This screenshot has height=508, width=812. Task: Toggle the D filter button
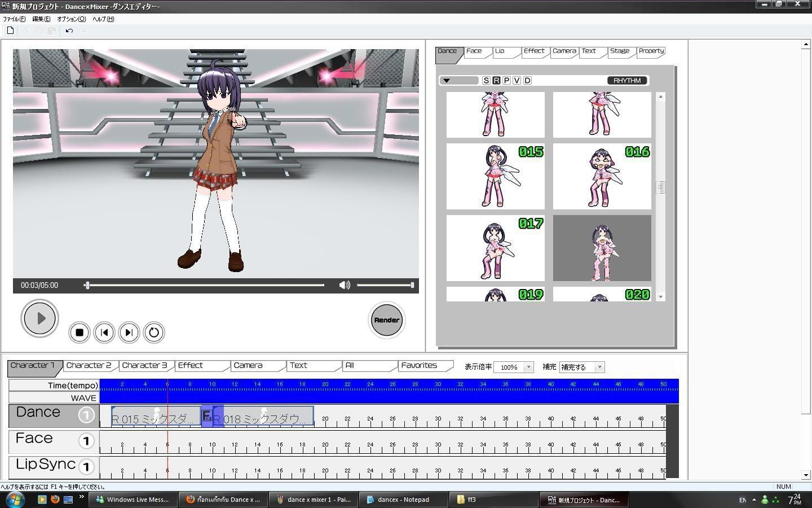pyautogui.click(x=527, y=81)
